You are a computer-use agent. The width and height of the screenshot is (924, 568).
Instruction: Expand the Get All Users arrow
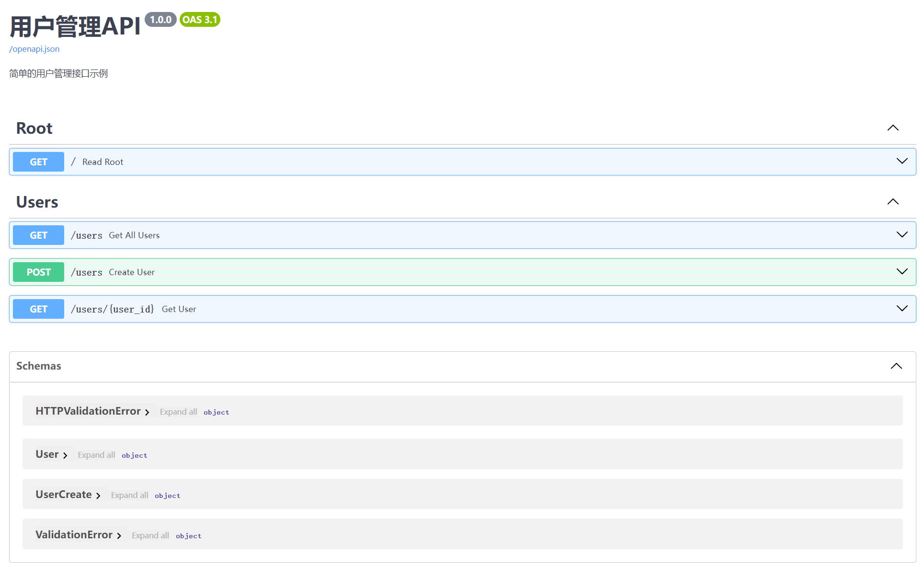[901, 235]
